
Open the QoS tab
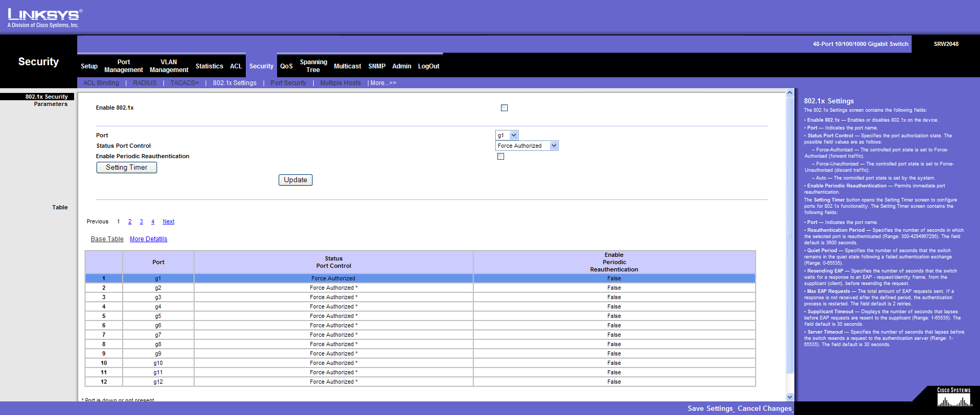286,66
